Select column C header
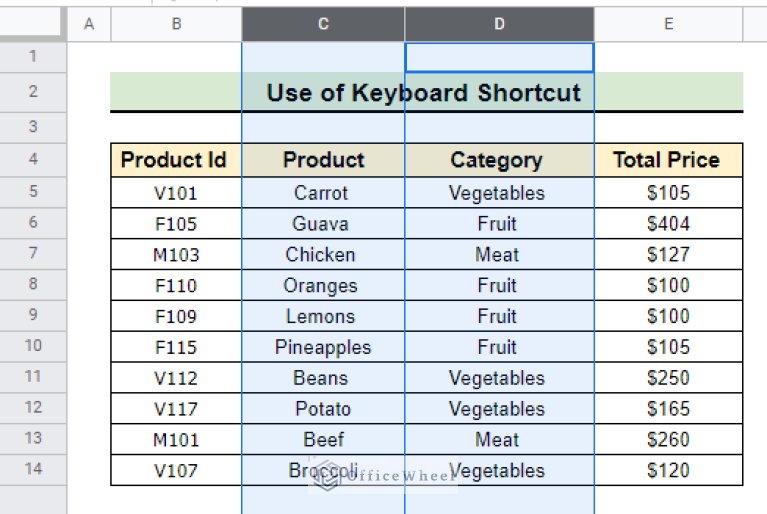The width and height of the screenshot is (767, 514). (323, 25)
